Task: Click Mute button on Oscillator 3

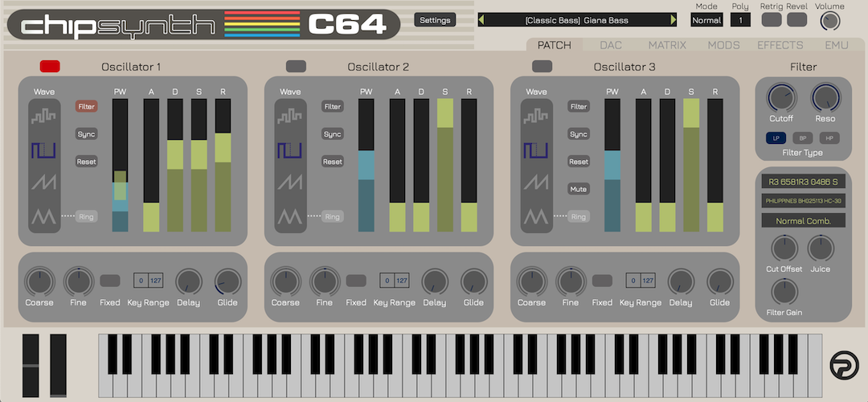Action: click(x=579, y=190)
